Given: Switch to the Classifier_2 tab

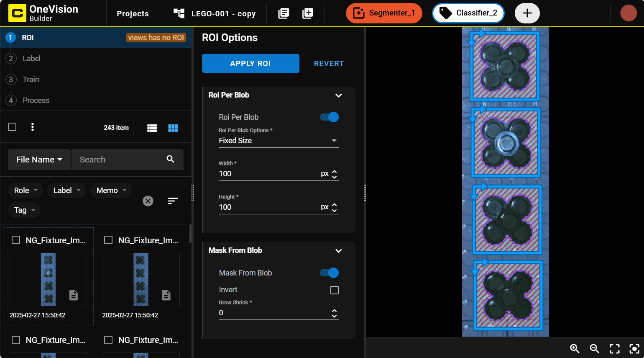Looking at the screenshot, I should [468, 13].
